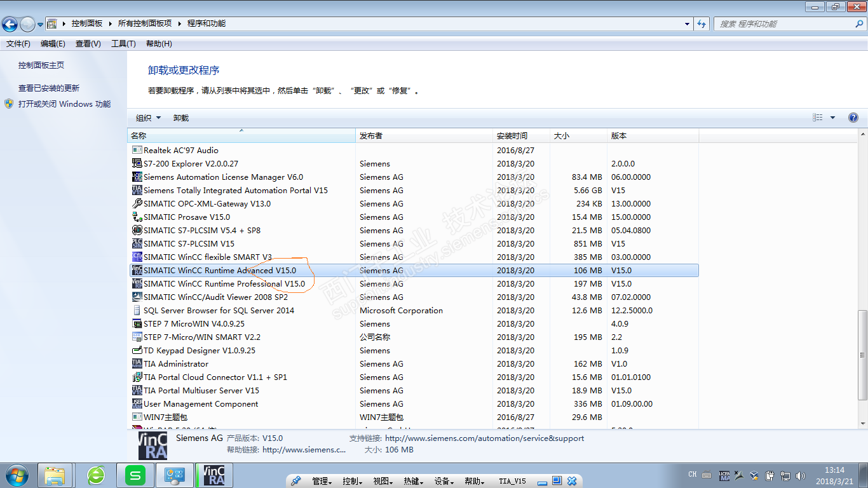Click the 卸载 button

click(181, 118)
